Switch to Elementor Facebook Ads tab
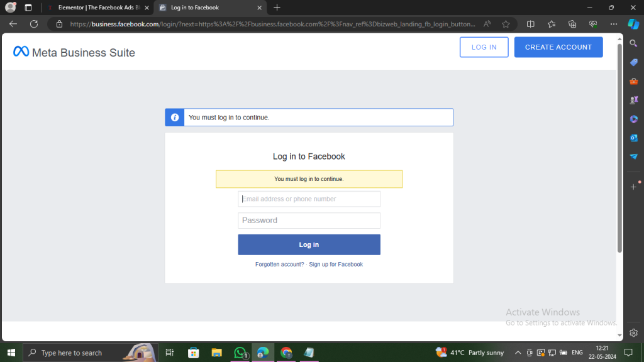 pos(97,8)
